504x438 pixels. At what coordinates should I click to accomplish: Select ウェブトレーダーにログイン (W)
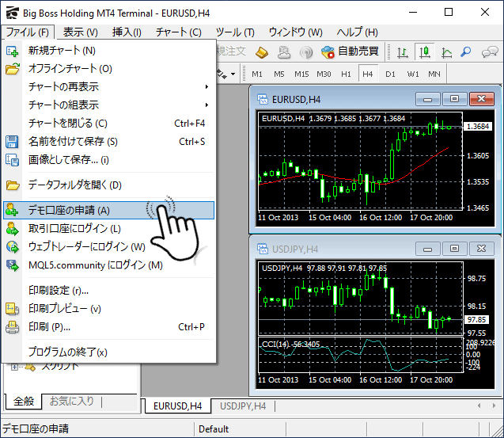(108, 247)
